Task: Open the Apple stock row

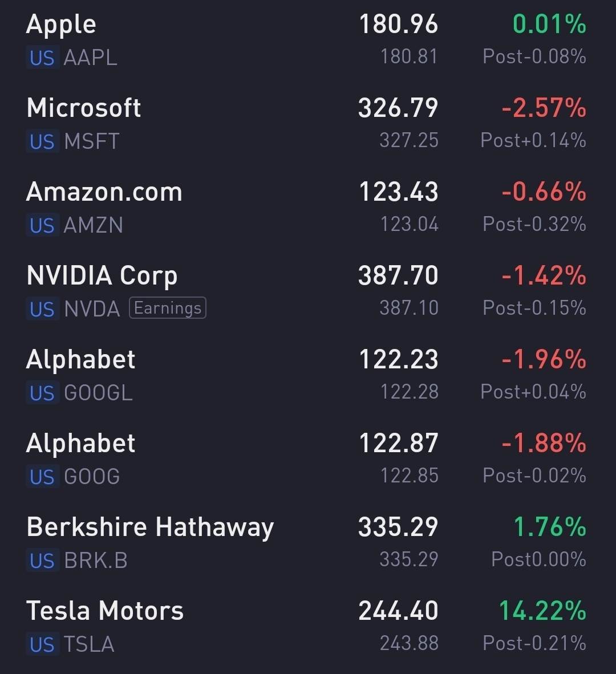Action: pyautogui.click(x=61, y=25)
